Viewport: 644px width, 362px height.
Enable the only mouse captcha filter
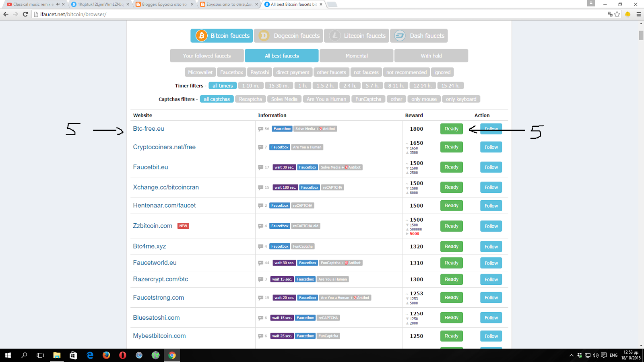pos(424,99)
